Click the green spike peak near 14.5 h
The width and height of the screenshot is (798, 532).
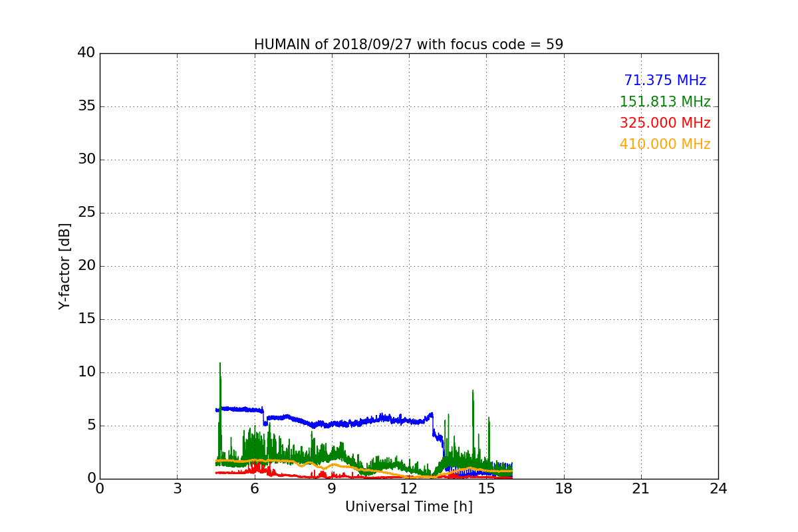473,392
